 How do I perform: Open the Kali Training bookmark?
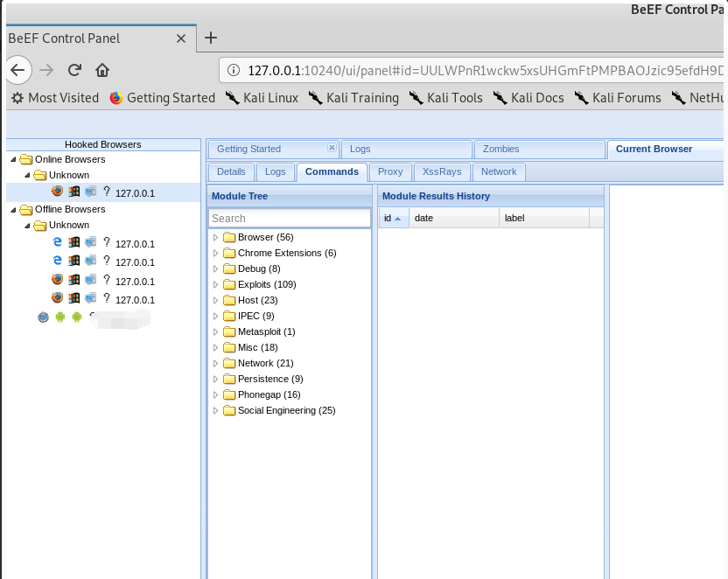[353, 98]
